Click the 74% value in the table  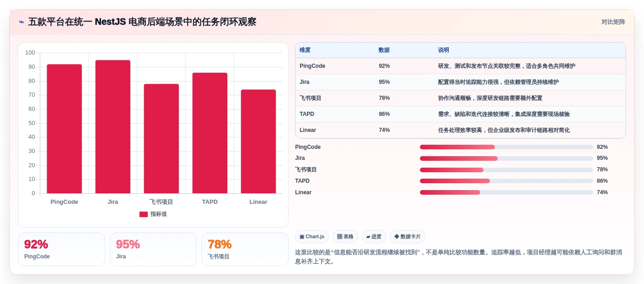tap(384, 130)
